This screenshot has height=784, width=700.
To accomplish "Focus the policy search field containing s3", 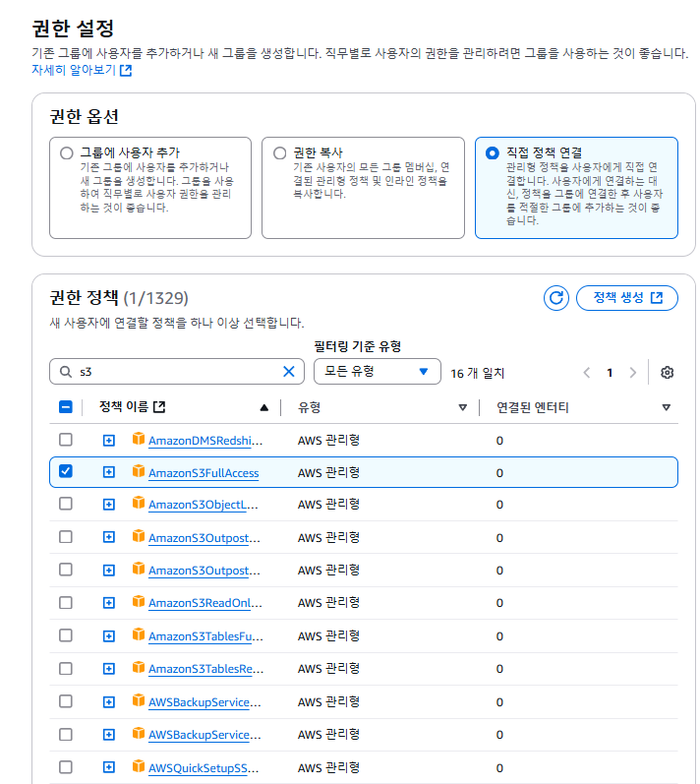I will 177,372.
